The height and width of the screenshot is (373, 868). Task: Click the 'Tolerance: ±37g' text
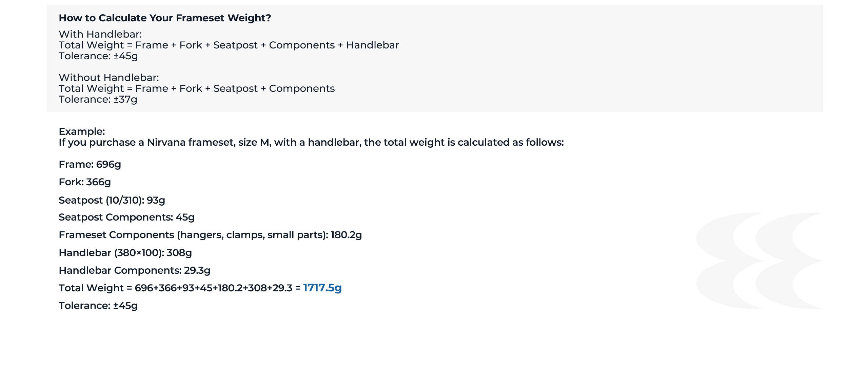pyautogui.click(x=98, y=99)
